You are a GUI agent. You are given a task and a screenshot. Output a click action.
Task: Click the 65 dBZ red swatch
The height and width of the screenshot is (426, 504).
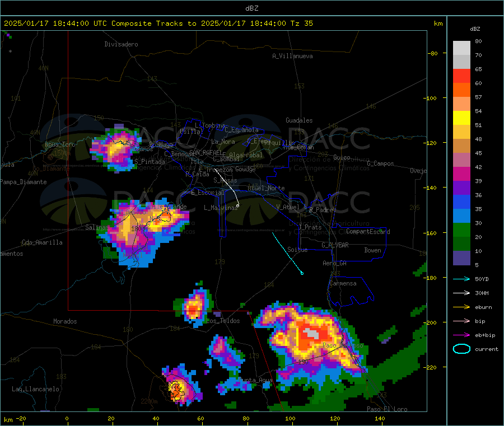[x=461, y=76]
